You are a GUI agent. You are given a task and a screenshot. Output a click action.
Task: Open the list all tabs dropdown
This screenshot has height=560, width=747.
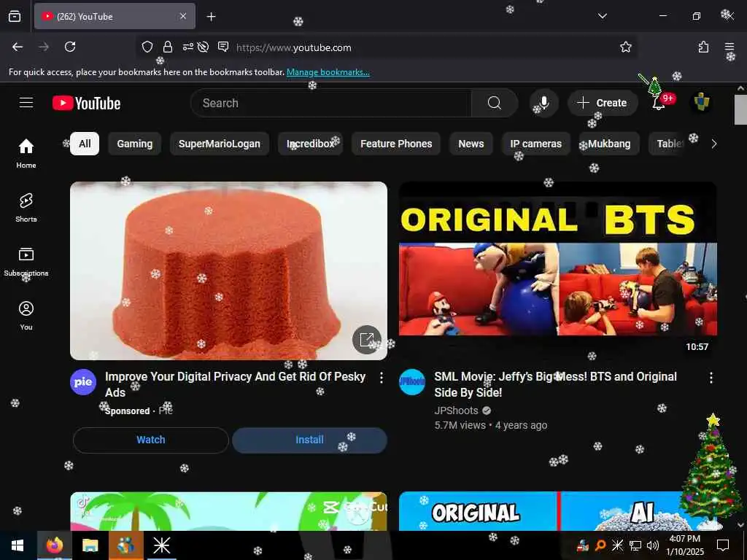(x=602, y=16)
